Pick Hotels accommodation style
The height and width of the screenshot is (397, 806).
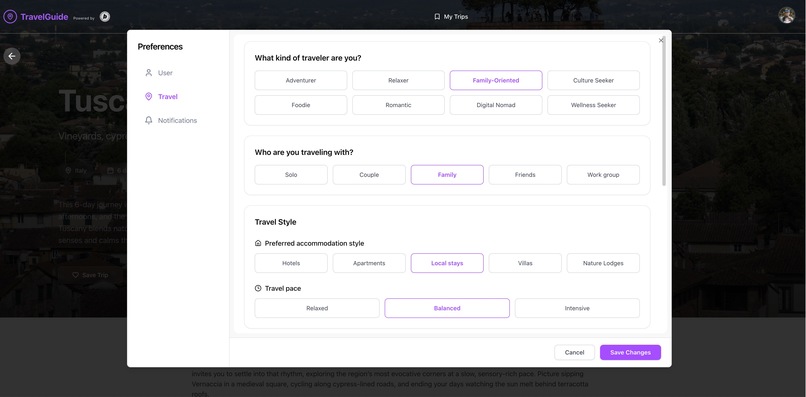(x=291, y=263)
